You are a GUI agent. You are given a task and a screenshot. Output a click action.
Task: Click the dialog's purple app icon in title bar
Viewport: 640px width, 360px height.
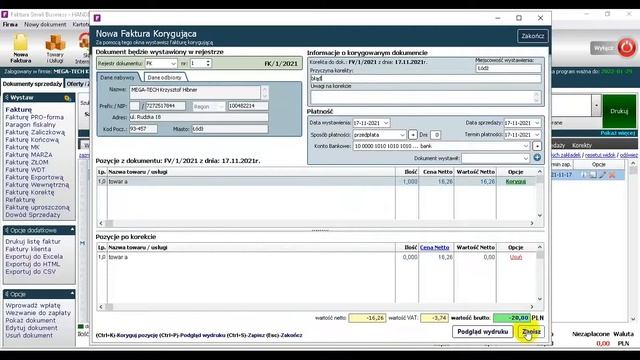pyautogui.click(x=97, y=18)
